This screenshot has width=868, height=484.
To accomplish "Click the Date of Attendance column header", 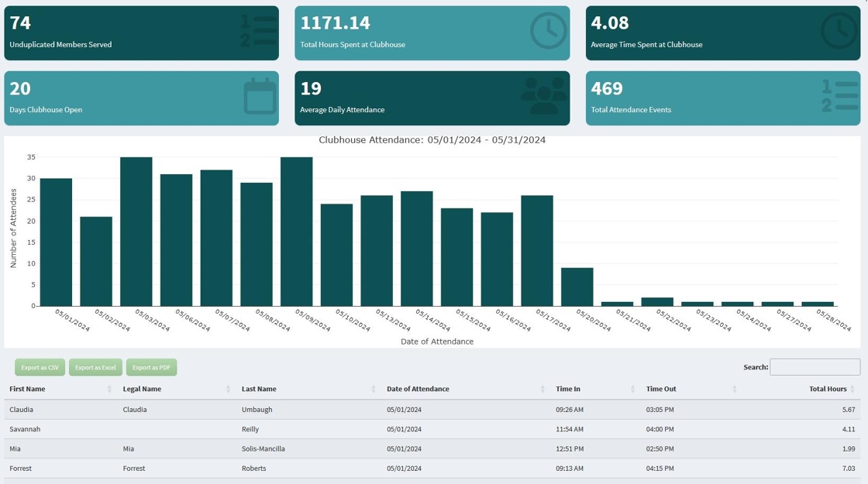I will click(418, 389).
